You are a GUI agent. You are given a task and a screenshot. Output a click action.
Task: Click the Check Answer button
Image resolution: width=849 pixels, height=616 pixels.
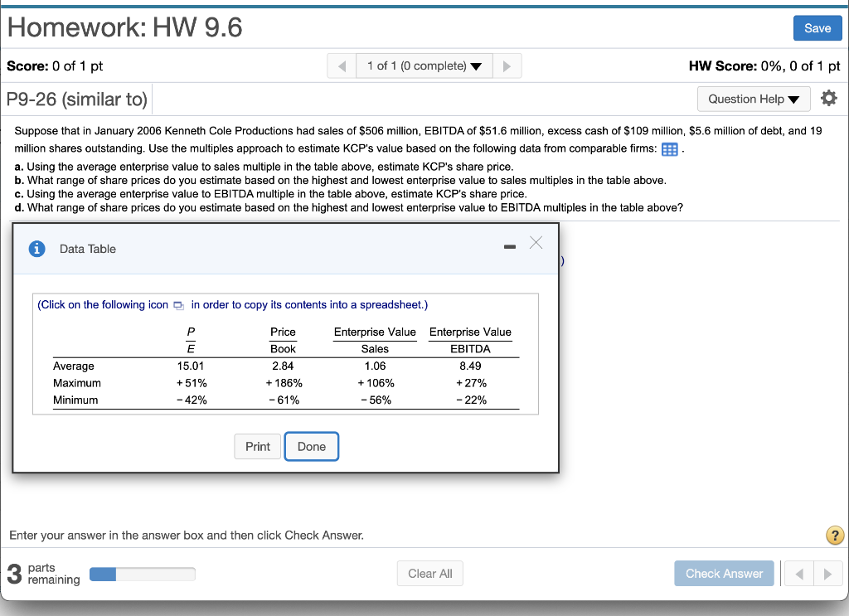tap(724, 574)
